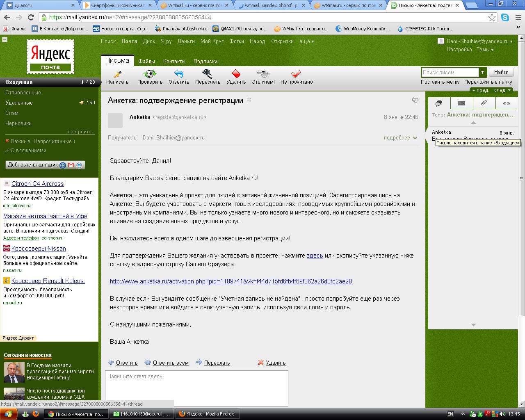Open the conversation view icon in the side panel
This screenshot has width=525, height=420.
[x=439, y=103]
